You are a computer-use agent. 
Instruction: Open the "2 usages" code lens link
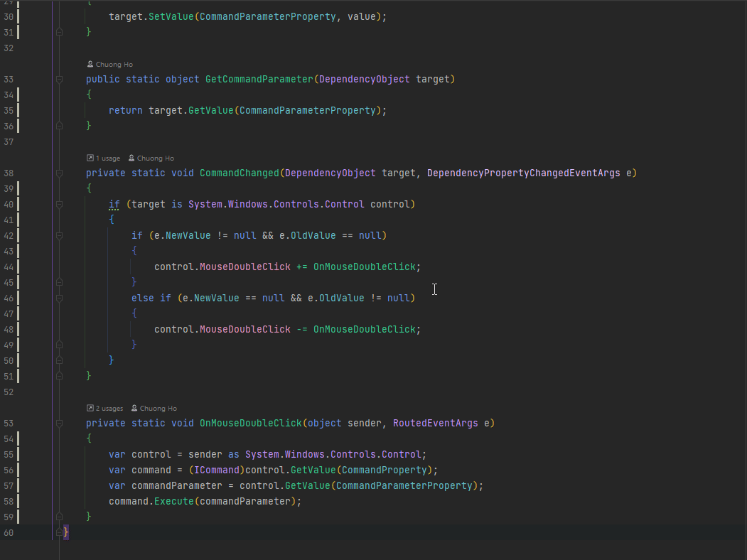[109, 409]
